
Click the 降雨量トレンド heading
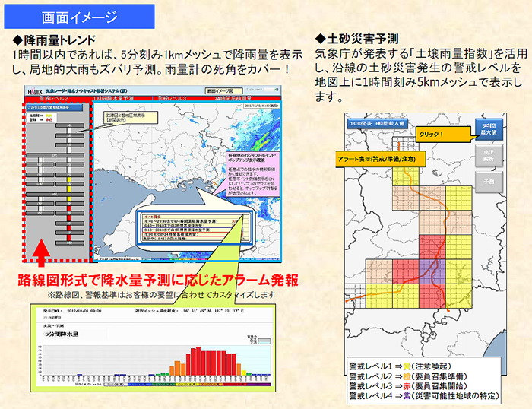click(54, 40)
